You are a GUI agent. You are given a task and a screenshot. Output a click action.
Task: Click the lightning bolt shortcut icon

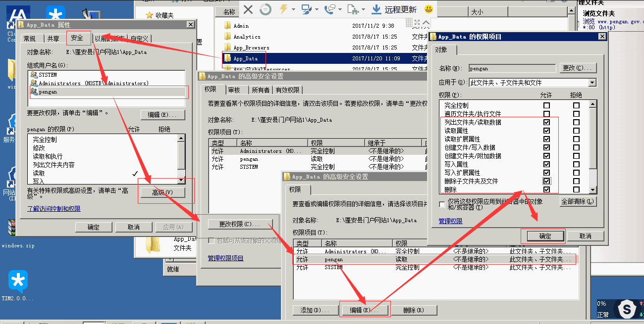coord(284,9)
